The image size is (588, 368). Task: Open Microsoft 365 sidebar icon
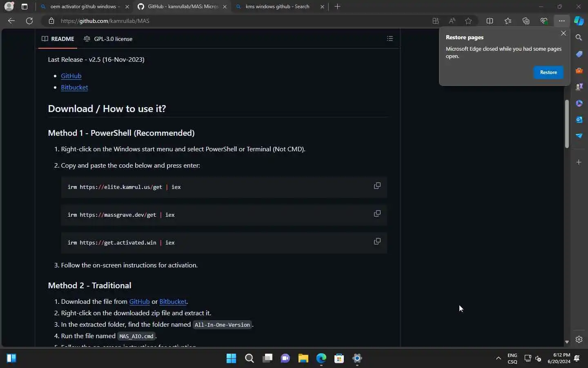click(579, 103)
